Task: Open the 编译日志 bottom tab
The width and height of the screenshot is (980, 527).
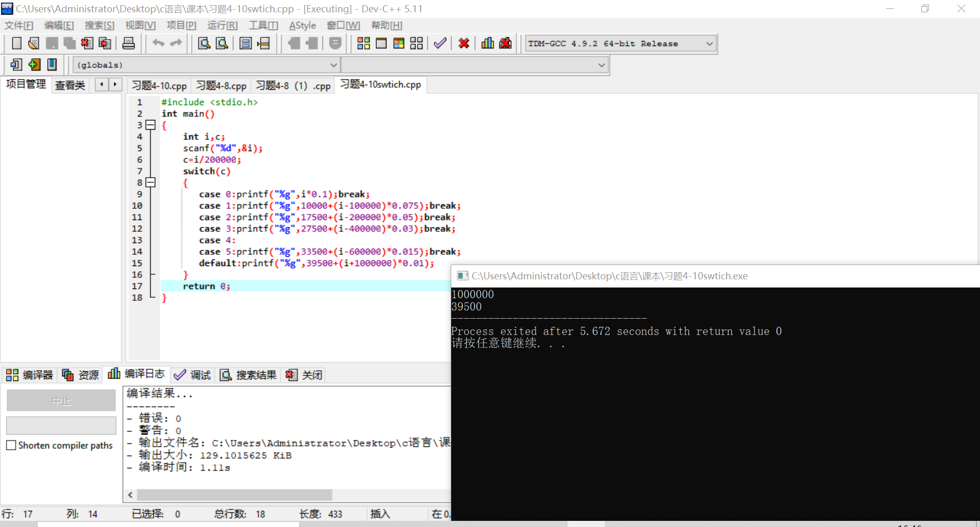Action: [x=136, y=374]
